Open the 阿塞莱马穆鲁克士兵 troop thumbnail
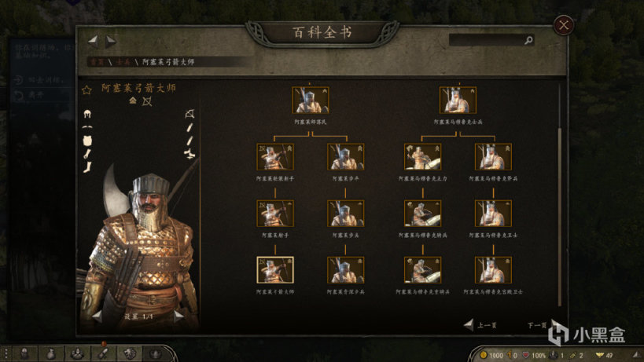The height and width of the screenshot is (362, 644). (x=458, y=100)
